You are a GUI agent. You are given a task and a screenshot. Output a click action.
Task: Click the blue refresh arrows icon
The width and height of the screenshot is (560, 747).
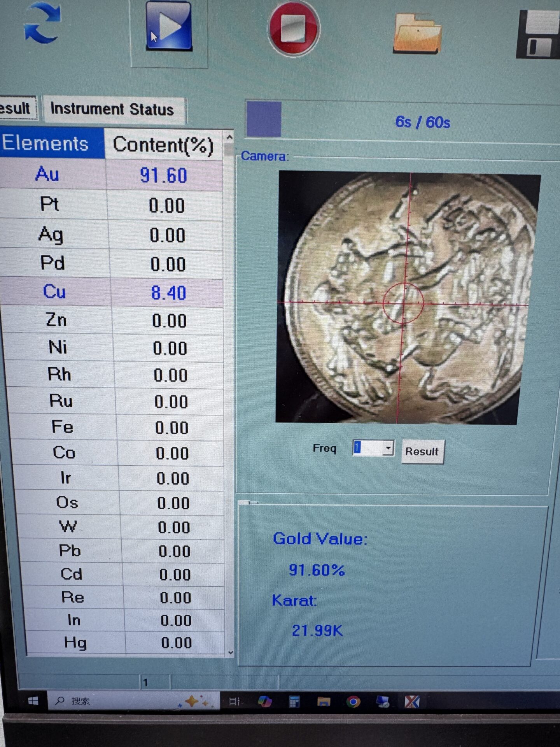pyautogui.click(x=42, y=23)
